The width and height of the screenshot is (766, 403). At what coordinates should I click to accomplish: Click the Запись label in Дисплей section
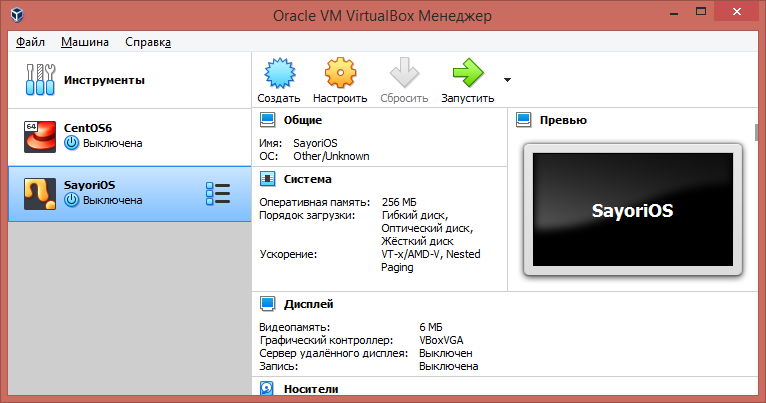coord(278,366)
